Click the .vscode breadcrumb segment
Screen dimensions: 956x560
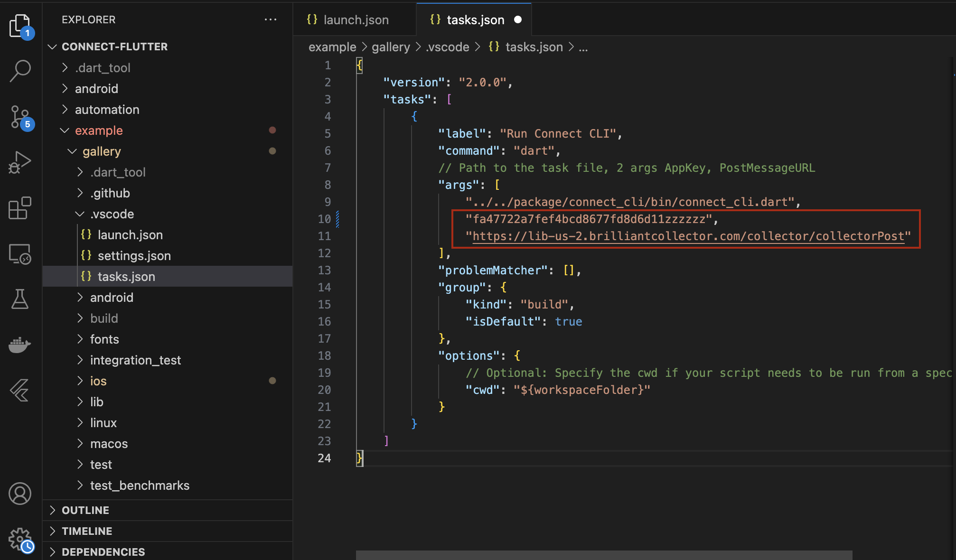coord(448,47)
